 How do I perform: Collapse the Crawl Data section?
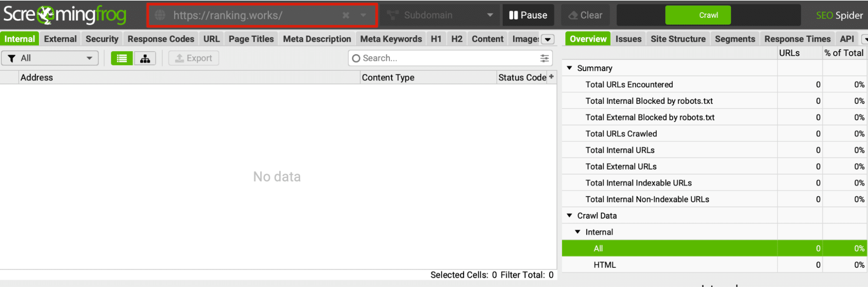tap(570, 215)
